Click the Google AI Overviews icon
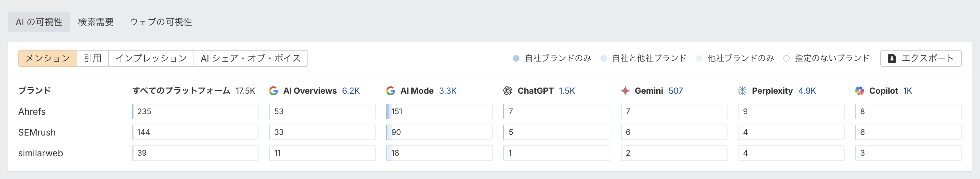Image resolution: width=980 pixels, height=179 pixels. click(x=273, y=91)
